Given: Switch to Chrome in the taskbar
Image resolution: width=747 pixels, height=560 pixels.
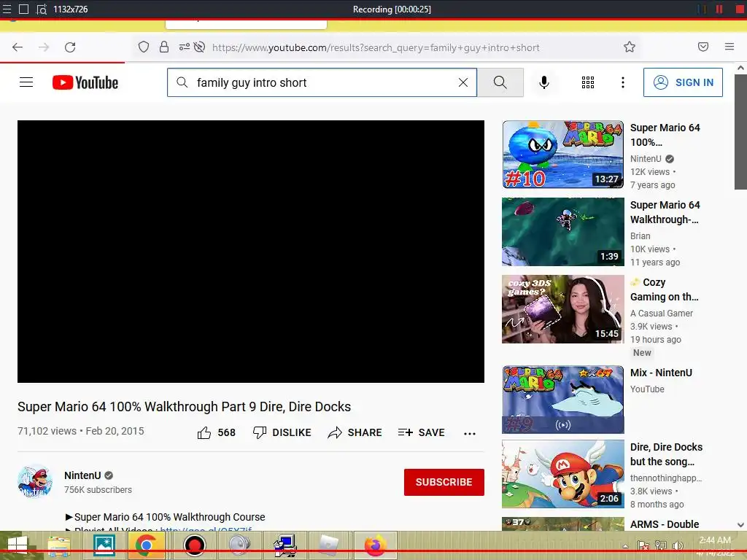Looking at the screenshot, I should click(146, 545).
